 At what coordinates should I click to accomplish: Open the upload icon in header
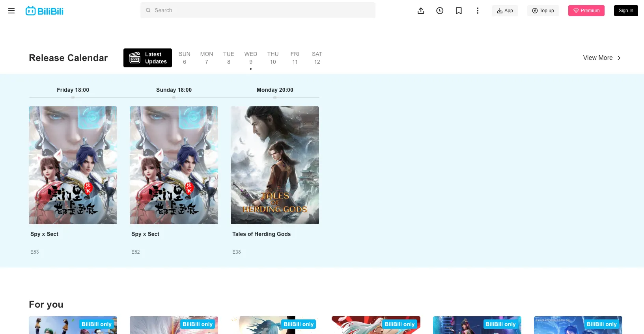click(x=421, y=11)
